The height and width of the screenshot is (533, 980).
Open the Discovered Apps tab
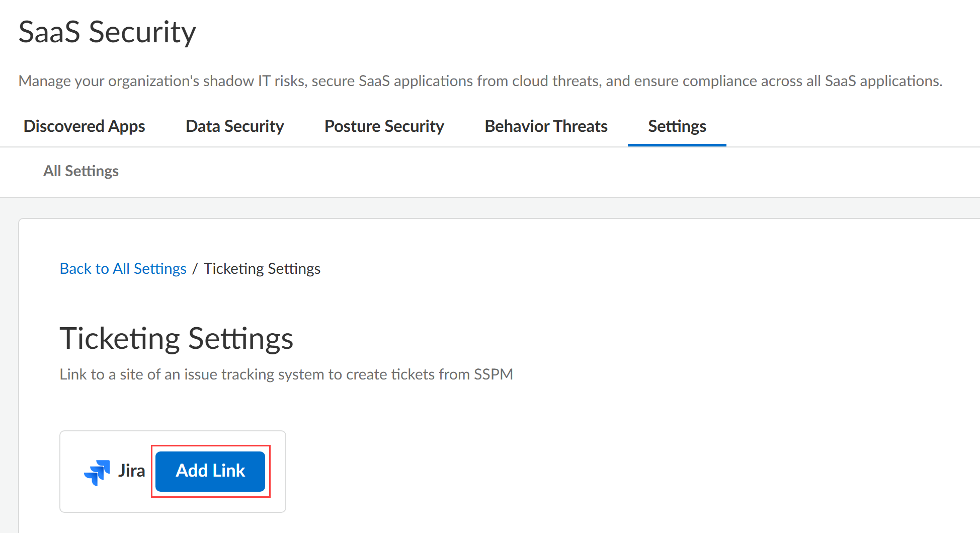(84, 126)
